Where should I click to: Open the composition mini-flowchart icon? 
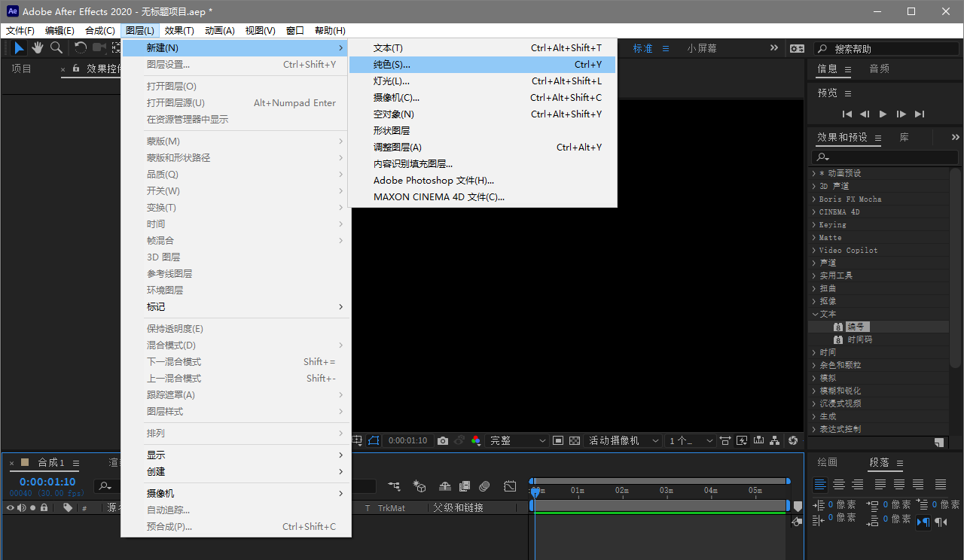[x=395, y=487]
